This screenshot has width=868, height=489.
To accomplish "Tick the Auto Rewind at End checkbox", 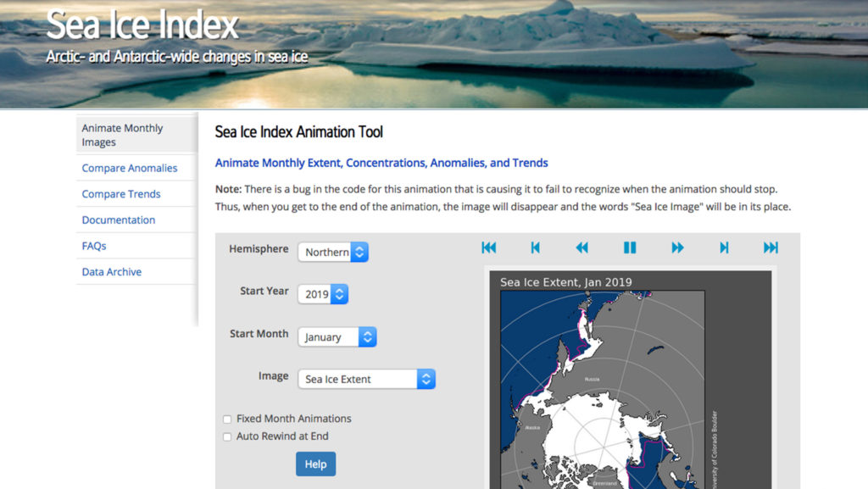I will click(x=227, y=437).
